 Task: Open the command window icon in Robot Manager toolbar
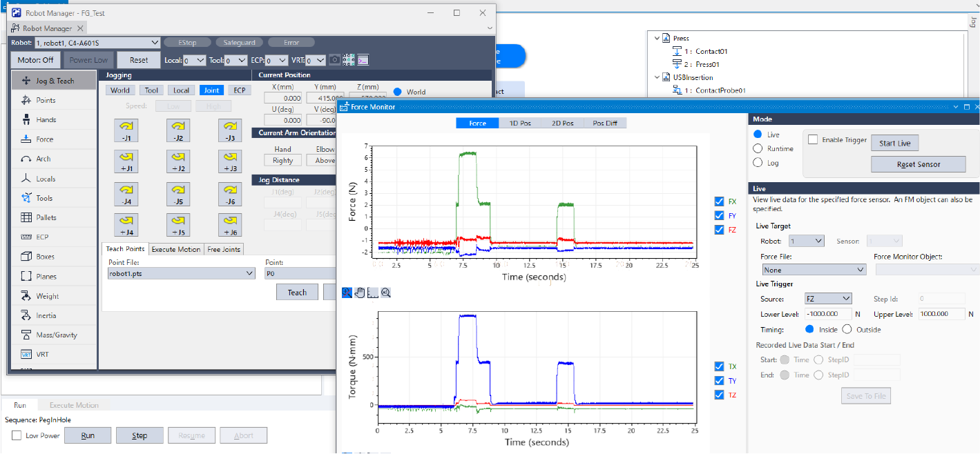click(x=363, y=60)
